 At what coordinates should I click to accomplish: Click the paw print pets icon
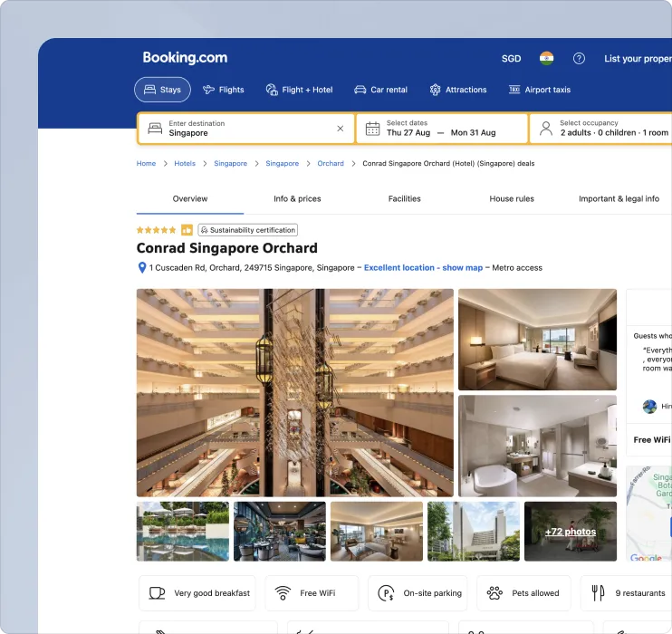click(494, 593)
